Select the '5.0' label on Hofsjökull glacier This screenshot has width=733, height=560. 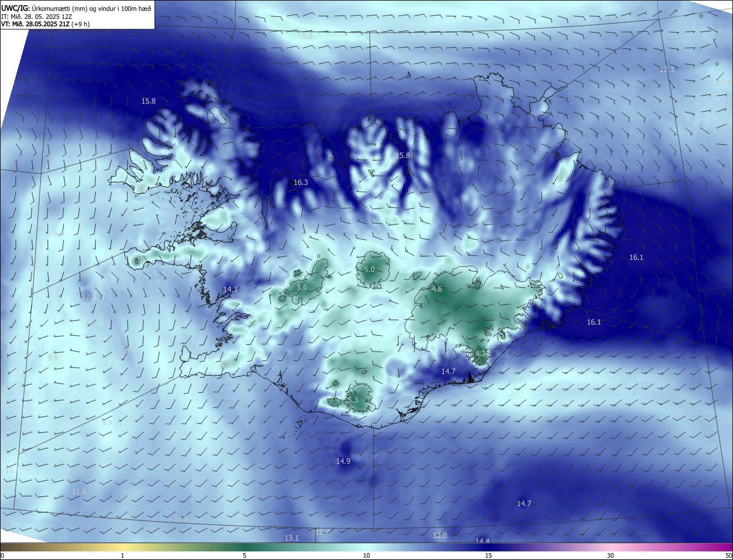369,269
